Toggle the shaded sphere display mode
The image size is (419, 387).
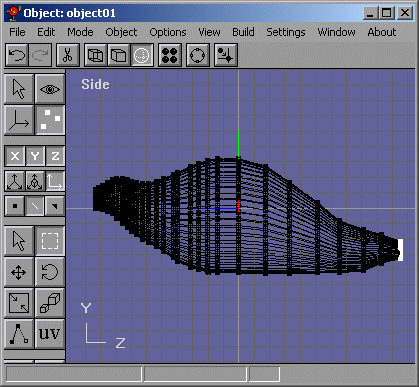pos(142,55)
